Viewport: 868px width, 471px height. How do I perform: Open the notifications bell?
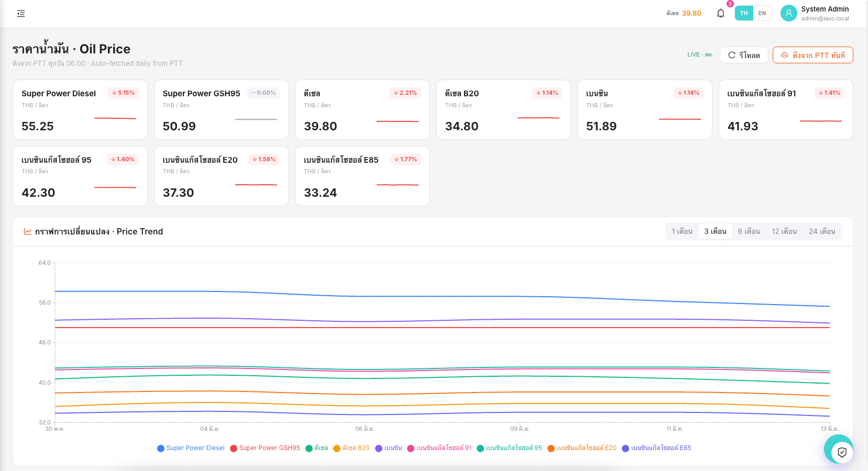721,14
